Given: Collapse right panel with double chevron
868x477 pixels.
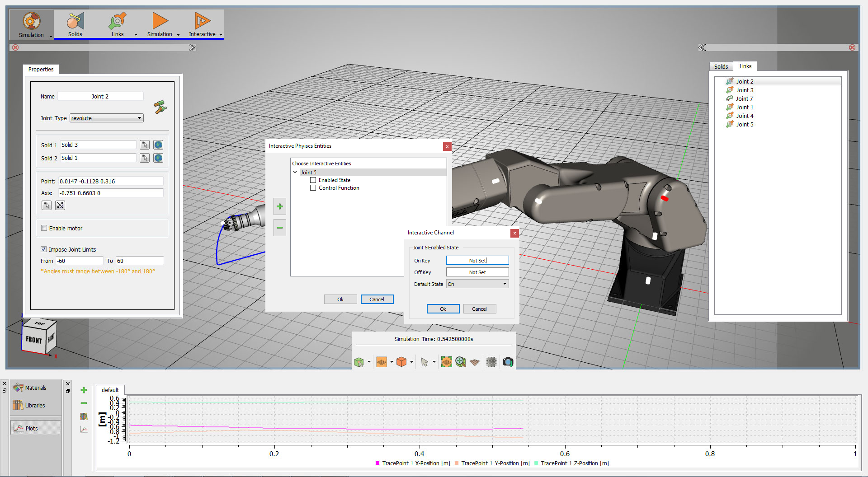Looking at the screenshot, I should coord(702,47).
